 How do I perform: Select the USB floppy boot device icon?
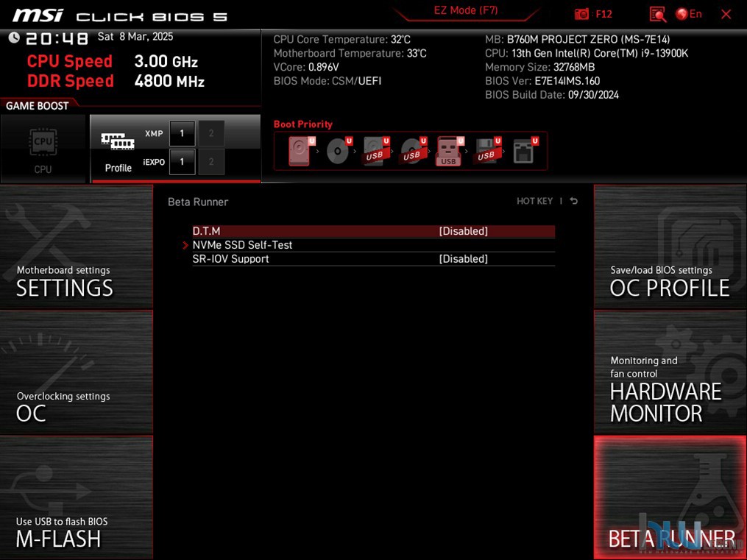coord(487,150)
